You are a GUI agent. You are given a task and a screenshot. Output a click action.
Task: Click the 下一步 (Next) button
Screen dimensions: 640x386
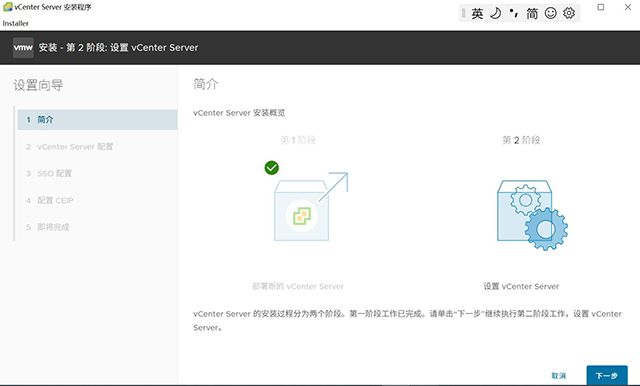[x=607, y=375]
